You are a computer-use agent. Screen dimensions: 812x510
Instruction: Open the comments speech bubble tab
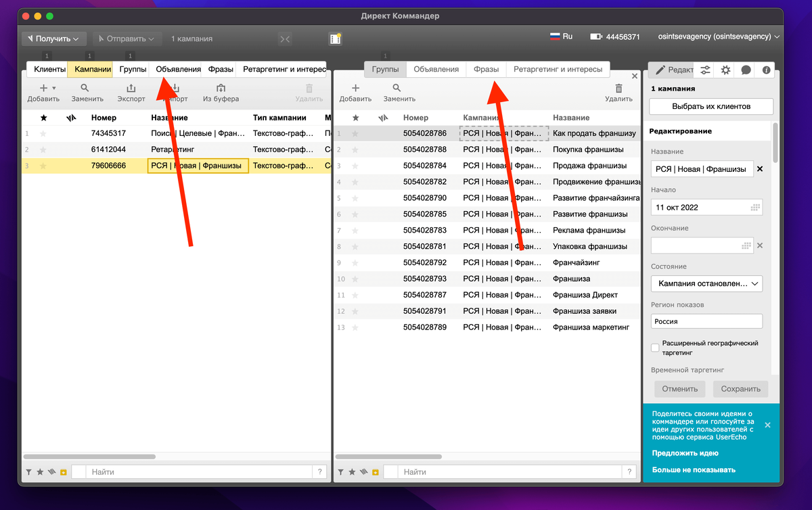point(746,69)
